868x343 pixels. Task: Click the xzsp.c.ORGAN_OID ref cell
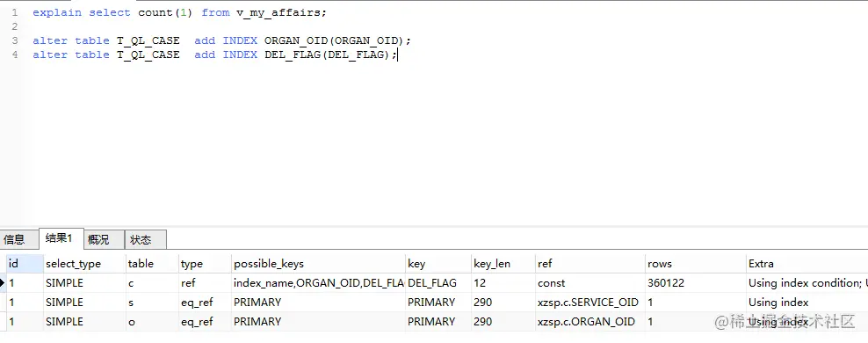pyautogui.click(x=590, y=321)
